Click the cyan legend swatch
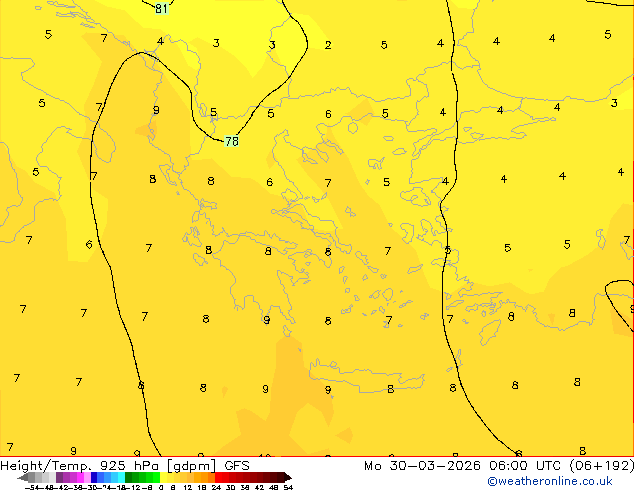The width and height of the screenshot is (634, 490). [x=121, y=477]
